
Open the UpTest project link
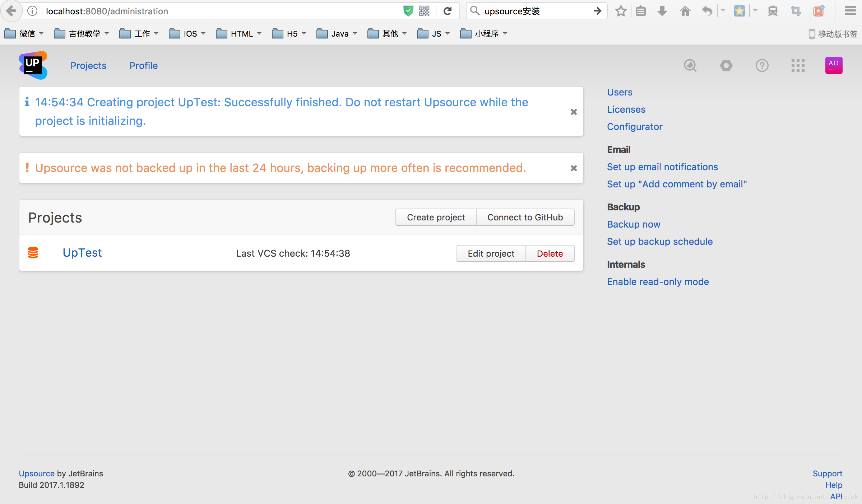[x=82, y=253]
